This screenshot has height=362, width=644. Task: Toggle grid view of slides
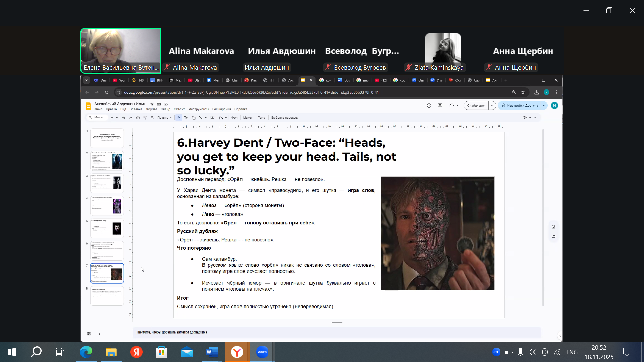tap(89, 334)
